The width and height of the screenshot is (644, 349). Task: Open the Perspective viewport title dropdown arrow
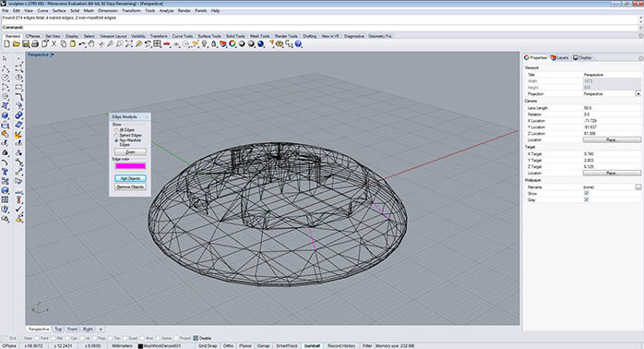pyautogui.click(x=53, y=54)
